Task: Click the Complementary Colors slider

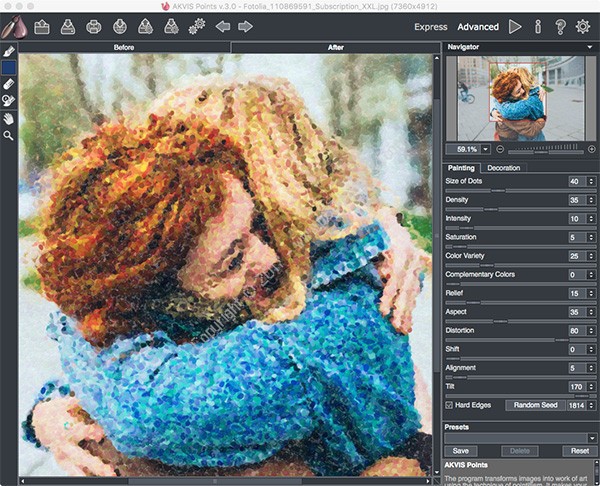Action: click(x=520, y=284)
